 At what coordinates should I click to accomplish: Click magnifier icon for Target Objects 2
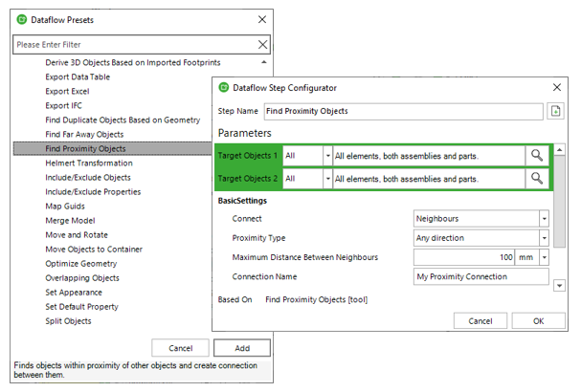537,179
